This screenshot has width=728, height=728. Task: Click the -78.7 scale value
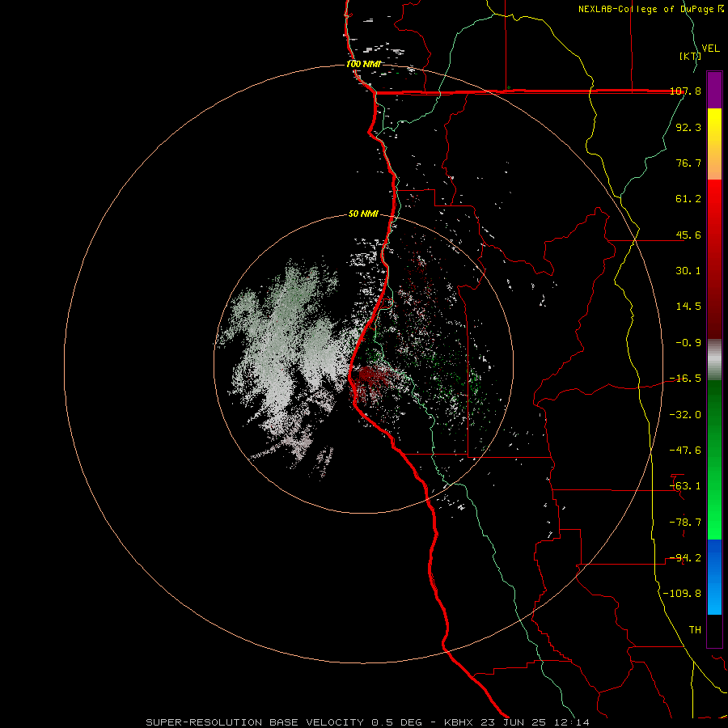[x=686, y=523]
